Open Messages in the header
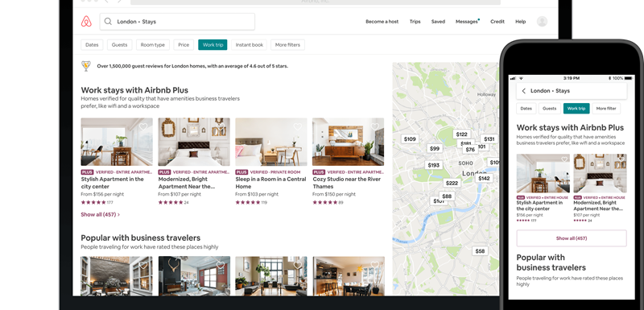The width and height of the screenshot is (644, 310). (x=467, y=22)
